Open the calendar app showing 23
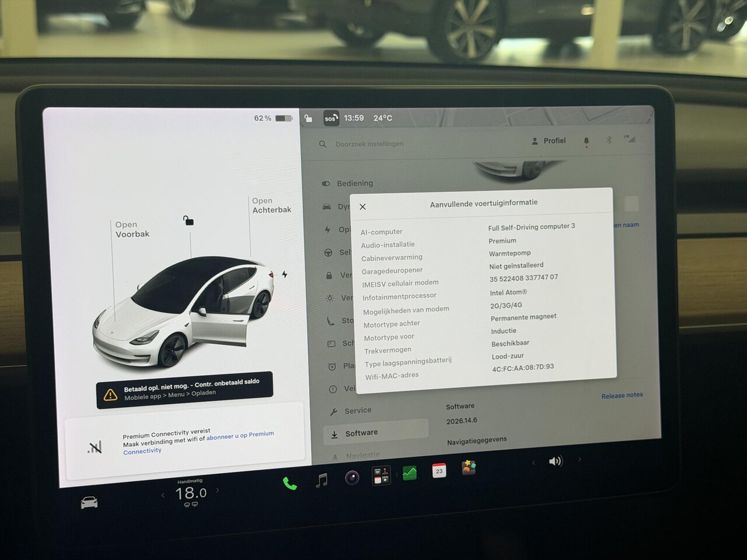The height and width of the screenshot is (560, 747). pos(439,471)
